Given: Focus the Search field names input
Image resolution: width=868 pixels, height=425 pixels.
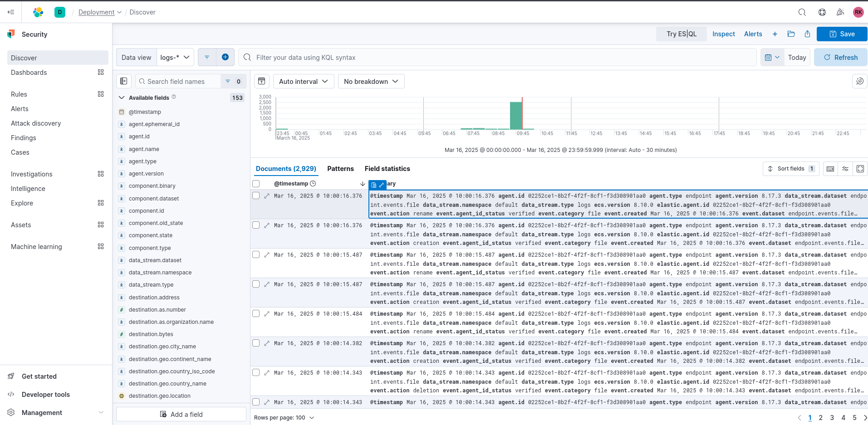Looking at the screenshot, I should pyautogui.click(x=178, y=82).
